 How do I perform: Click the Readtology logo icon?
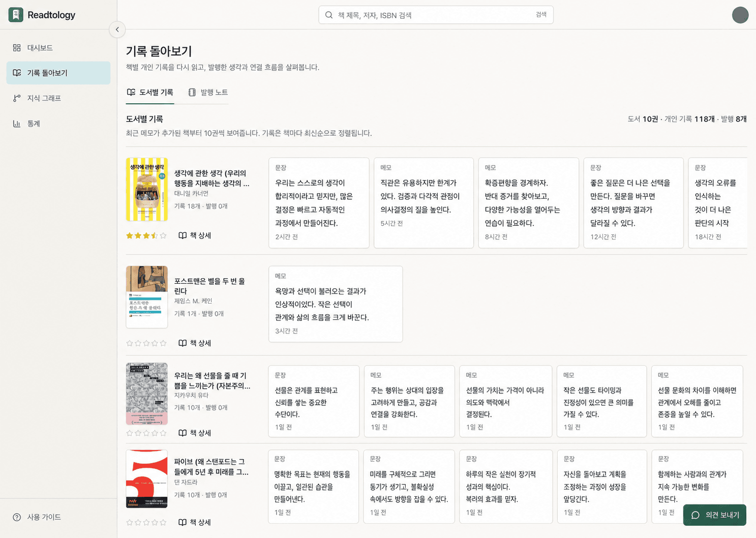pyautogui.click(x=16, y=15)
